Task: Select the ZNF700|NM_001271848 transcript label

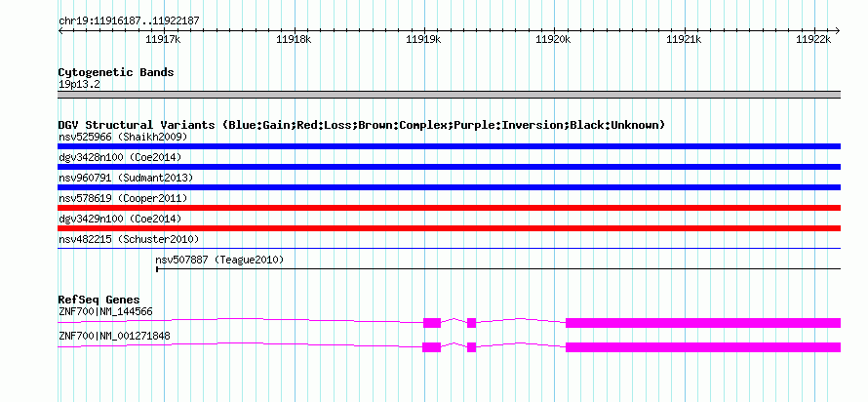Action: pyautogui.click(x=114, y=336)
